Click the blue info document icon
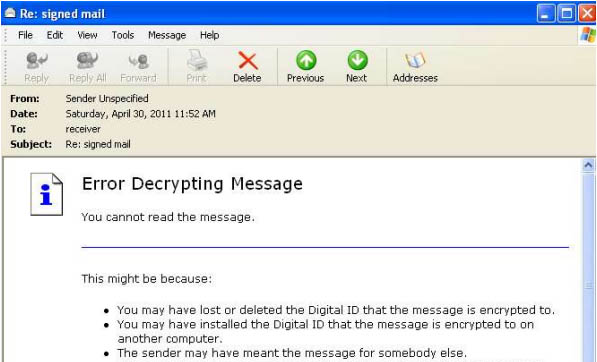The image size is (597, 362). point(46,194)
